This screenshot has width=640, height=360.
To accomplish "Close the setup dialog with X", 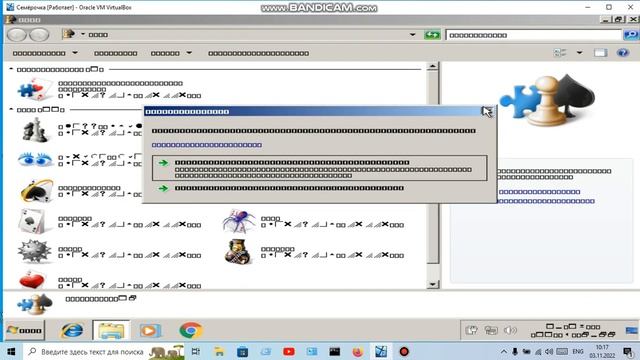I will point(488,111).
